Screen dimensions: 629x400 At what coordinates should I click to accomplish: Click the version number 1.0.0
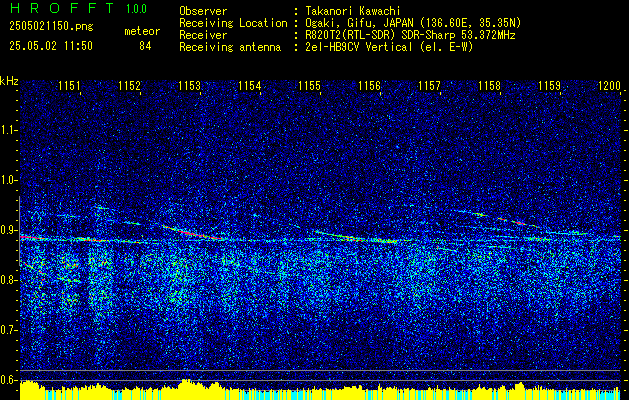coord(136,9)
